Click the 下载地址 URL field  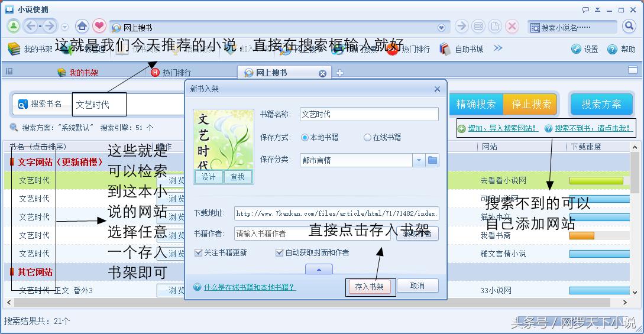pos(336,213)
